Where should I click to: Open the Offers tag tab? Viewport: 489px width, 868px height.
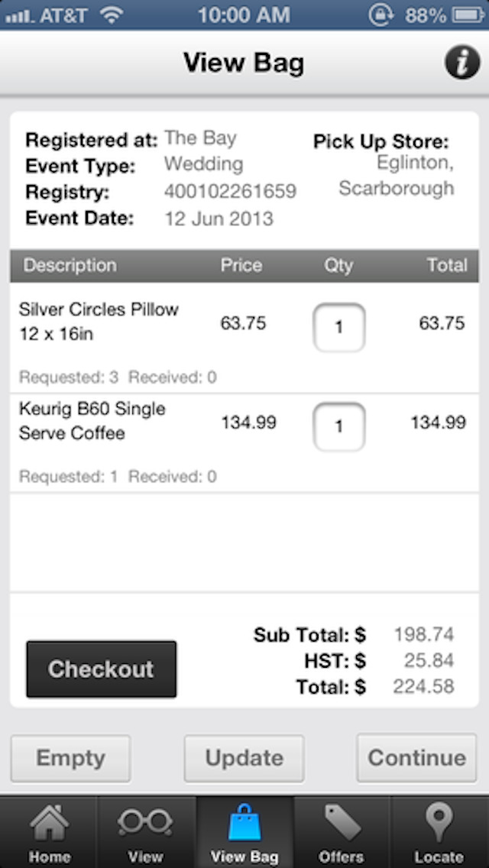point(341,831)
